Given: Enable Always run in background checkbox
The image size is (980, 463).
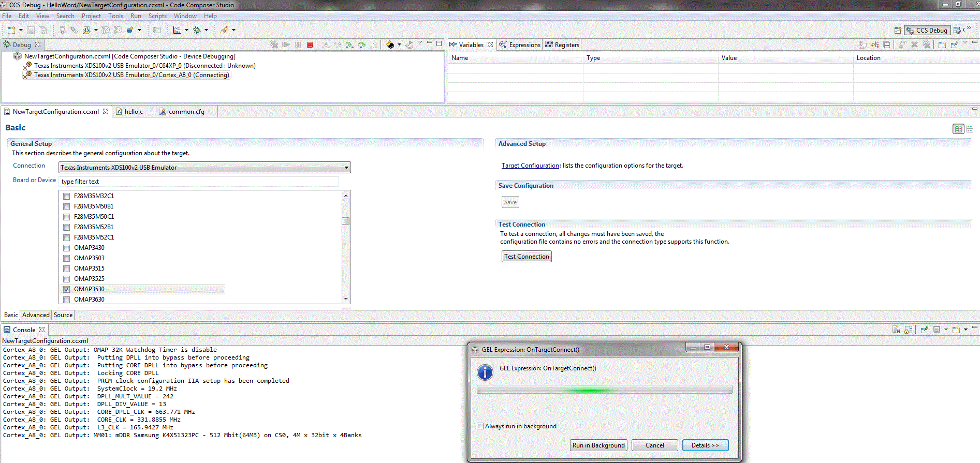Looking at the screenshot, I should tap(480, 426).
